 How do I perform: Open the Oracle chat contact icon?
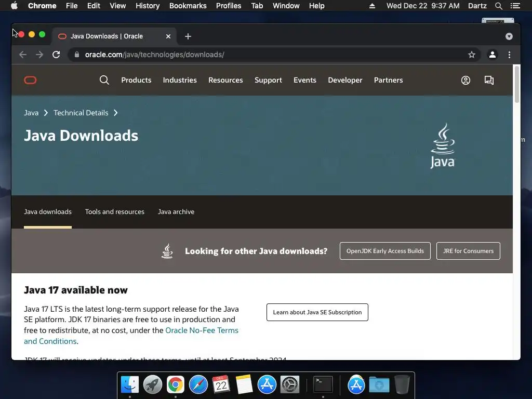(x=489, y=80)
